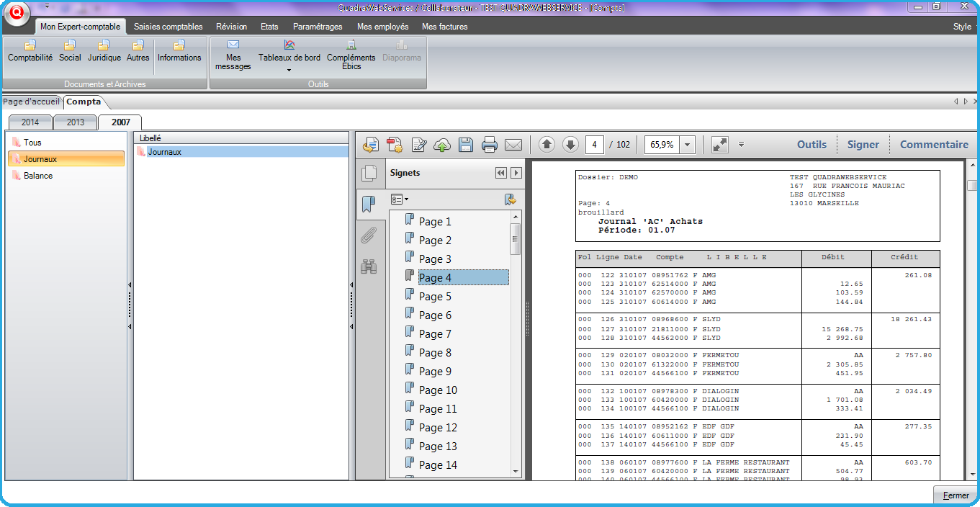Select the Page 1 bookmark
Image resolution: width=980 pixels, height=507 pixels.
coord(435,222)
